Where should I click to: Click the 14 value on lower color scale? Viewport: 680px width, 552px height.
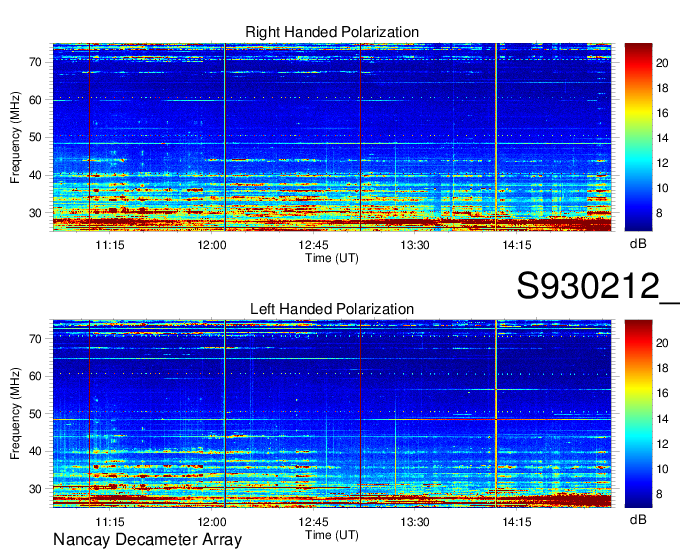[662, 419]
